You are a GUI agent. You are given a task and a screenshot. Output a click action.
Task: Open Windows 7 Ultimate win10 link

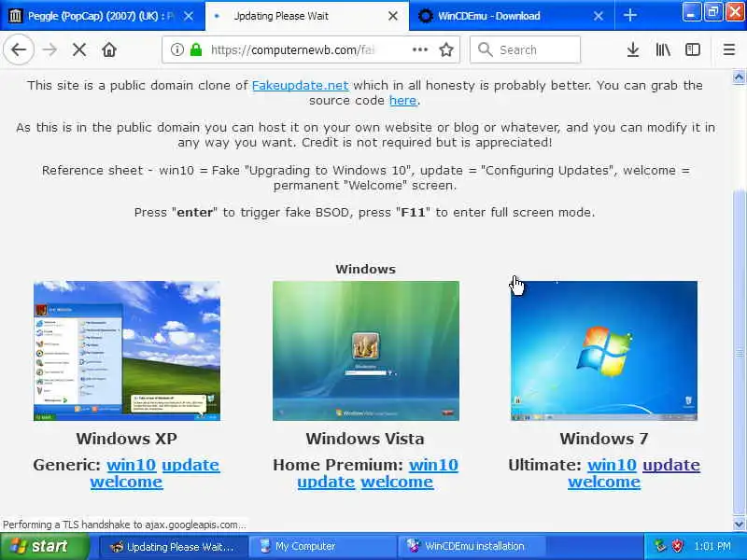613,465
